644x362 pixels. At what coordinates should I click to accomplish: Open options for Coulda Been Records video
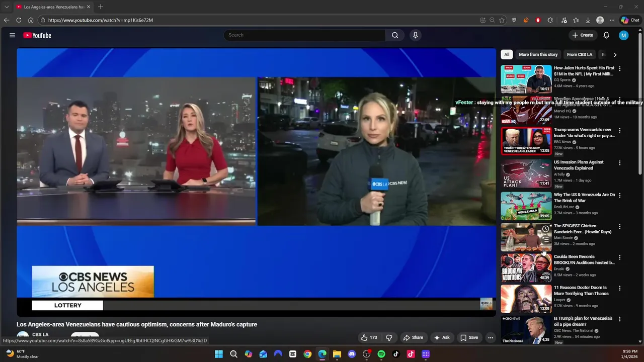619,257
